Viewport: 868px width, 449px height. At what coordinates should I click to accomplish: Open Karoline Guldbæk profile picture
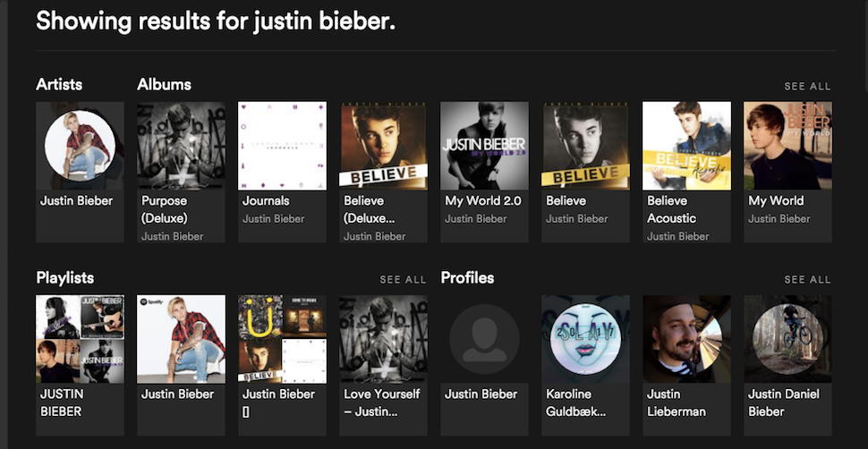pos(586,339)
